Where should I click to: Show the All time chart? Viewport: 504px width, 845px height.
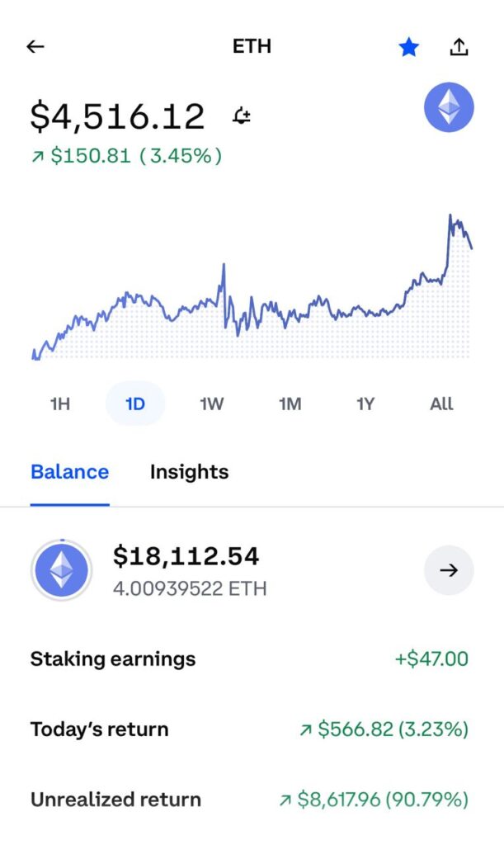click(441, 404)
